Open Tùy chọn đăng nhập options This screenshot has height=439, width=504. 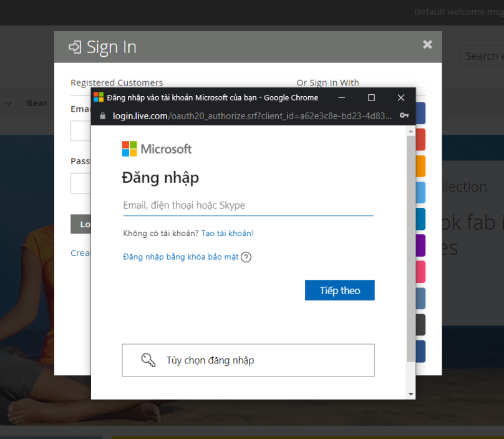pyautogui.click(x=248, y=360)
